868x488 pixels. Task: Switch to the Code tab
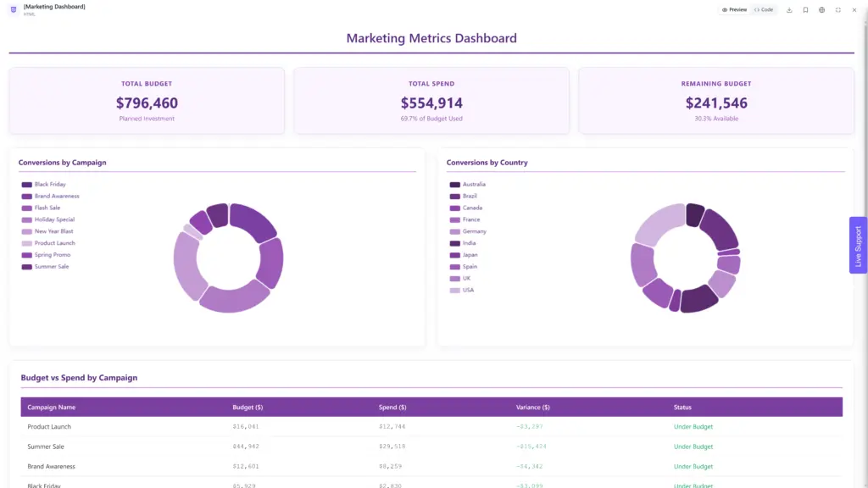(764, 10)
